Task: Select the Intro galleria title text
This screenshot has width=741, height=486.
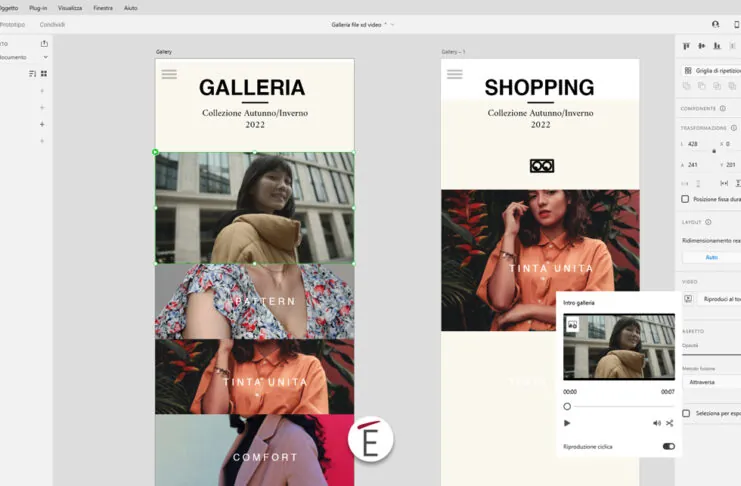Action: pyautogui.click(x=578, y=303)
